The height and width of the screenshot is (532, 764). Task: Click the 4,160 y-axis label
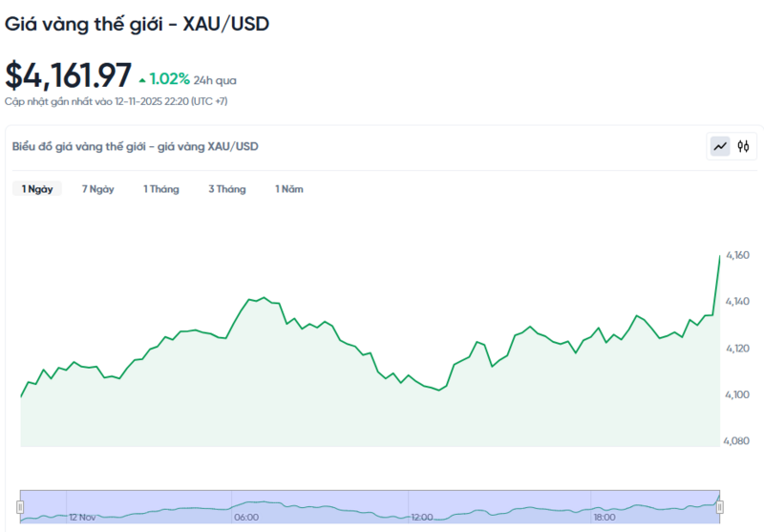737,255
